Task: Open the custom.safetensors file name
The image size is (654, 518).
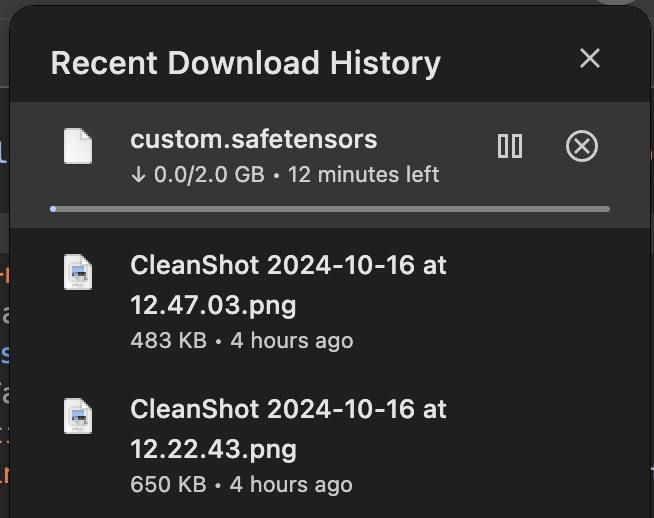Action: [x=253, y=139]
